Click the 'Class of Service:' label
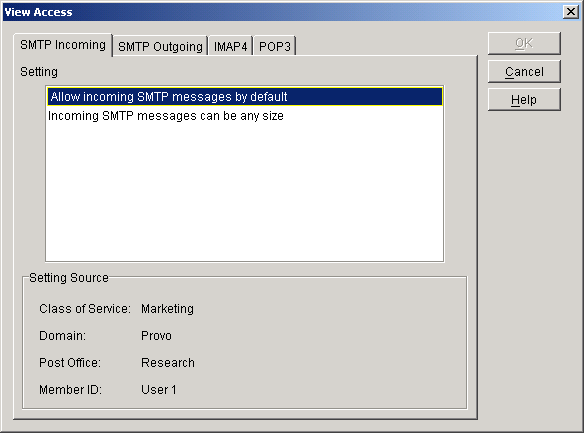This screenshot has height=433, width=584. (x=85, y=309)
